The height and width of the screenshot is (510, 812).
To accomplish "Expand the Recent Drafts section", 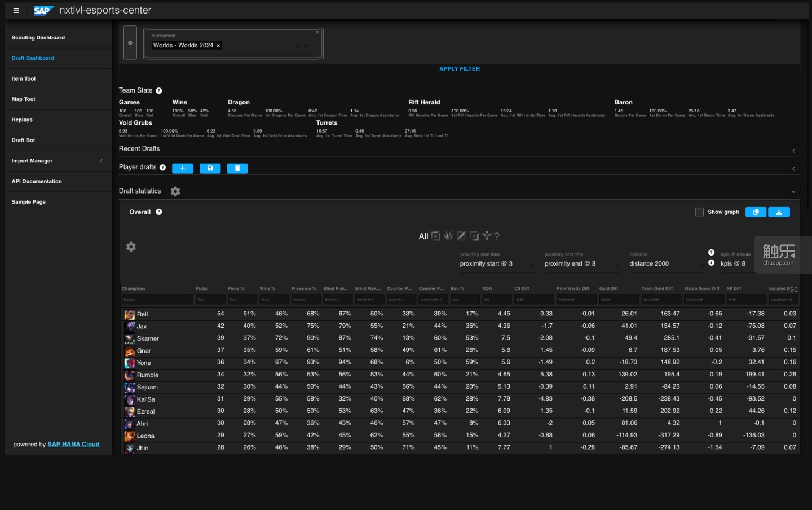I will point(793,151).
